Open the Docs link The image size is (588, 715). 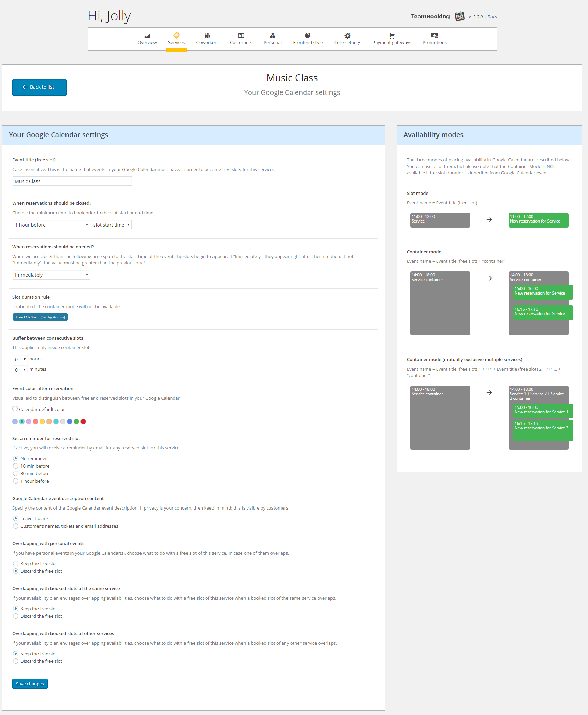pos(492,17)
